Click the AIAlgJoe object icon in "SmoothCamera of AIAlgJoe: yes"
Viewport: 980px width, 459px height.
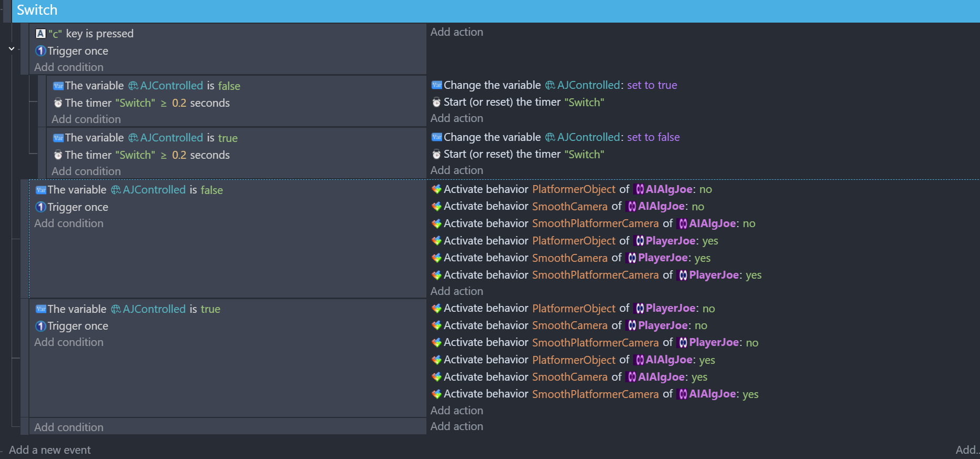pos(632,377)
